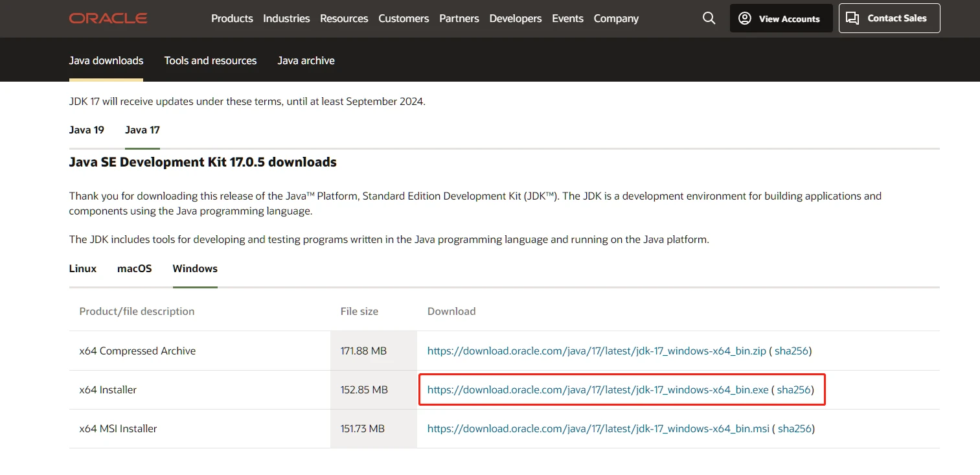
Task: Select the macOS platform tab
Action: (x=135, y=268)
